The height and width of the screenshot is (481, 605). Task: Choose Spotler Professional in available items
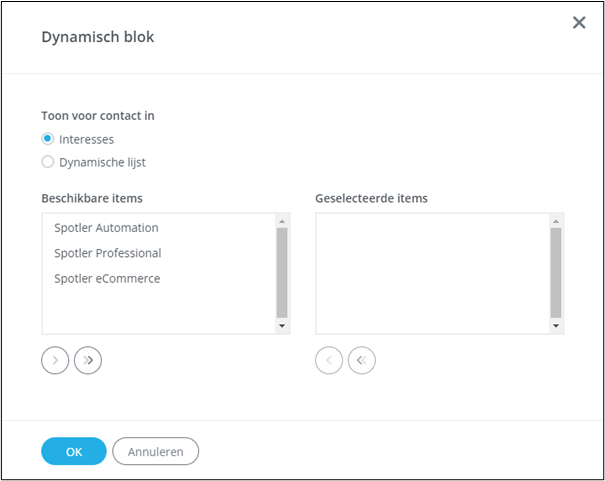[x=108, y=253]
